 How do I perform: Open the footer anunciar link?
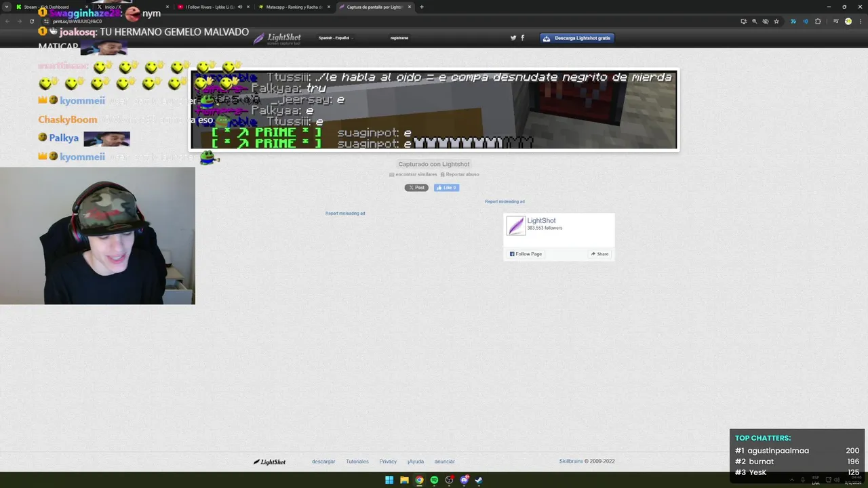click(x=444, y=462)
